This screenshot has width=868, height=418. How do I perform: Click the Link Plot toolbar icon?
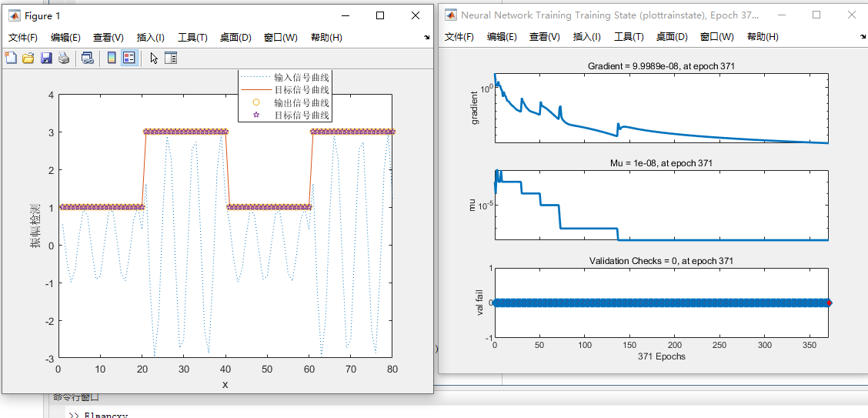point(87,58)
